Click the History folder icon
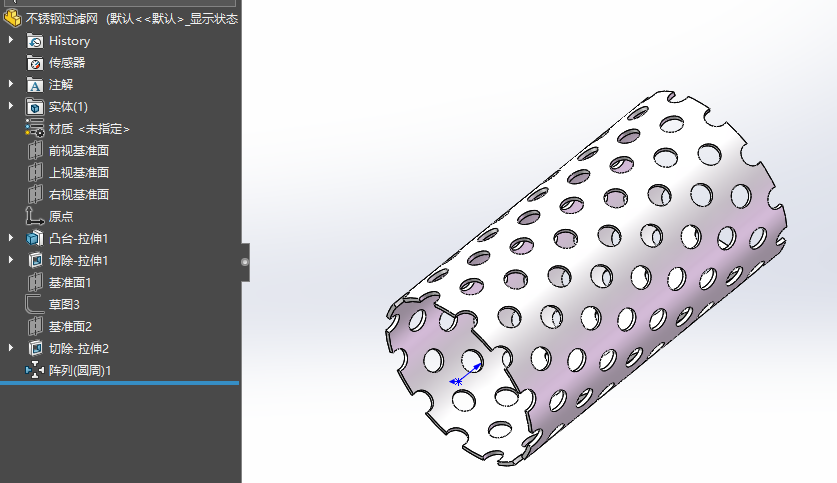 [x=35, y=41]
